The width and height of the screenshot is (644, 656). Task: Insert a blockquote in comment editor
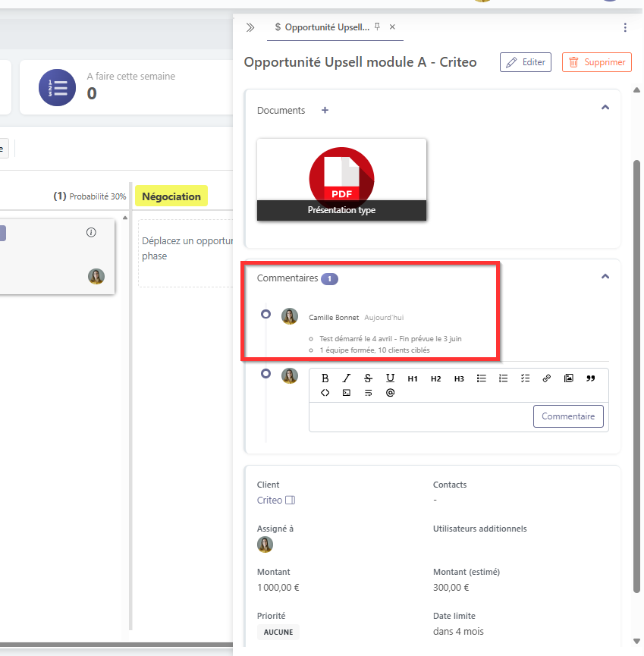pos(590,378)
